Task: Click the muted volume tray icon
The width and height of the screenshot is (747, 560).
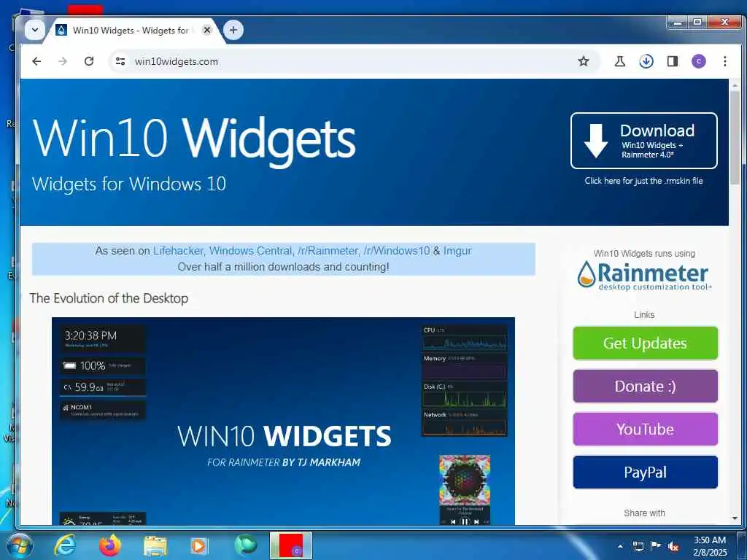Action: tap(673, 546)
